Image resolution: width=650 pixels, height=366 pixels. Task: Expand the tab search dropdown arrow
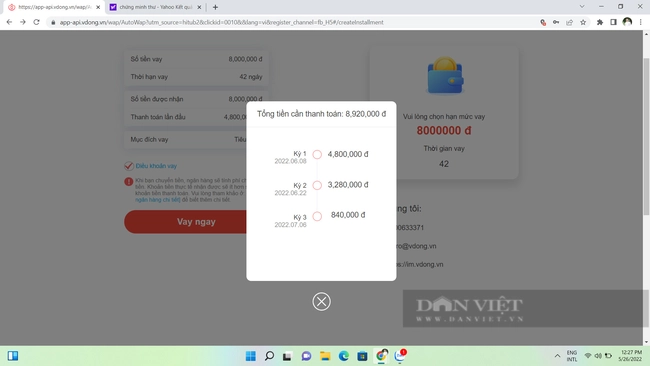pos(582,7)
